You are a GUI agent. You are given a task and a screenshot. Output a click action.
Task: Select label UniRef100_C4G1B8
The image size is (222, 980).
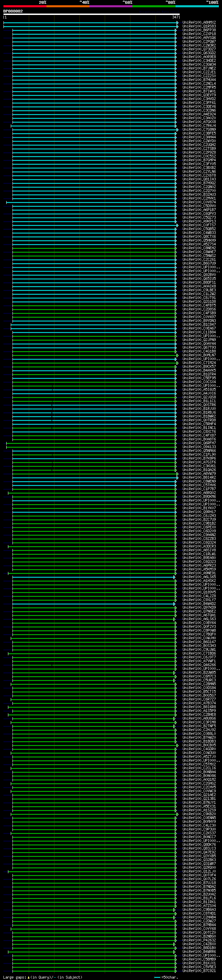tap(199, 351)
